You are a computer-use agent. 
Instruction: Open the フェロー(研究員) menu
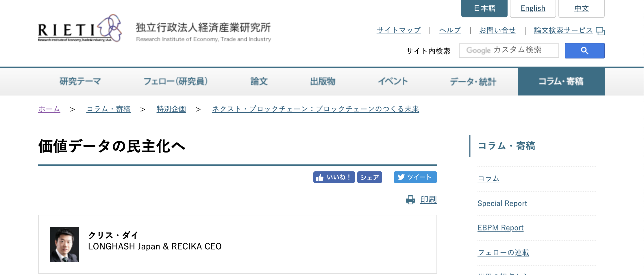(175, 82)
